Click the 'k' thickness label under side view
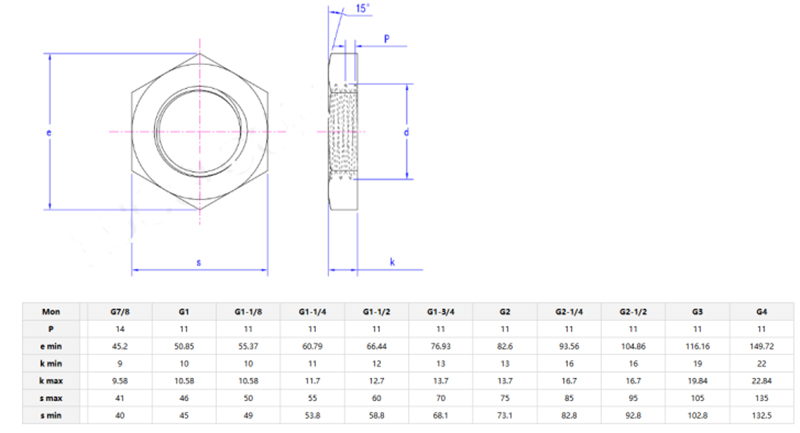800x433 pixels. [x=392, y=262]
